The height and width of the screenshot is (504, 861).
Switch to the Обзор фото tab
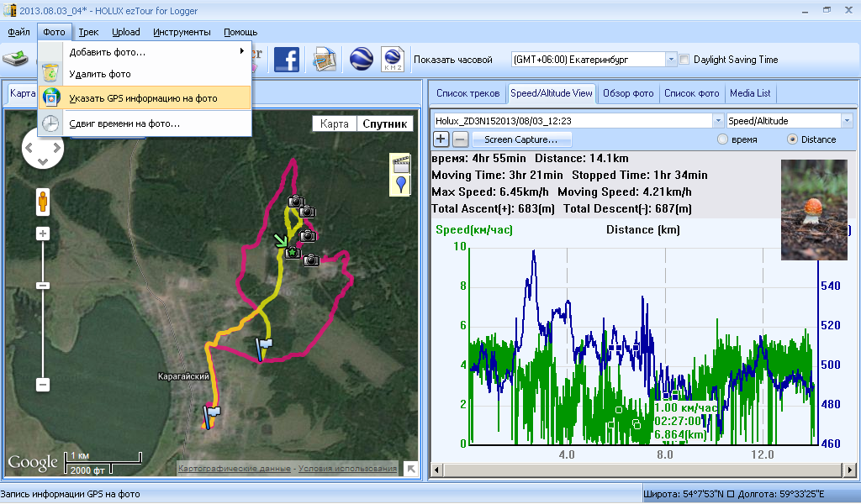pos(628,93)
